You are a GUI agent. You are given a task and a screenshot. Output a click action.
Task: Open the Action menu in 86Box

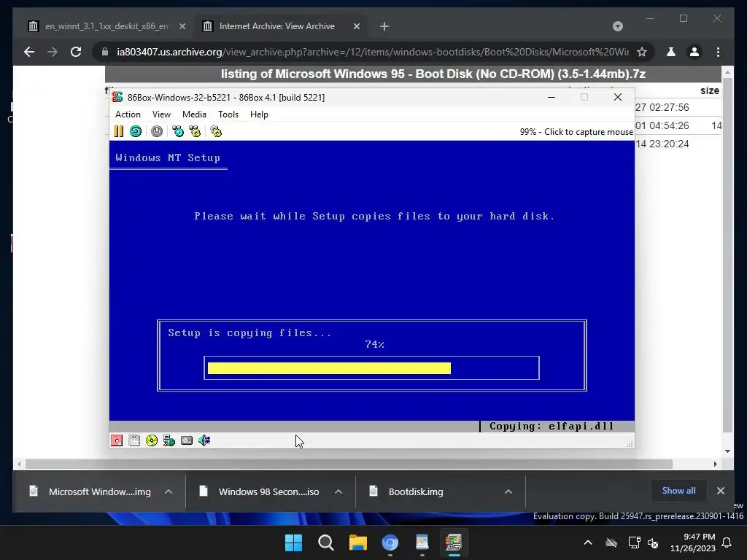128,114
